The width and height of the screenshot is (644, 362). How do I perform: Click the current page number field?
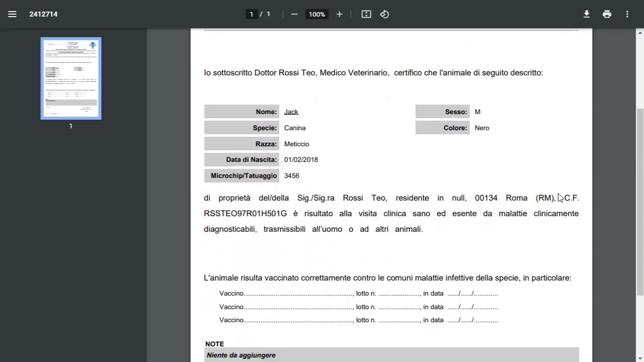[x=251, y=14]
